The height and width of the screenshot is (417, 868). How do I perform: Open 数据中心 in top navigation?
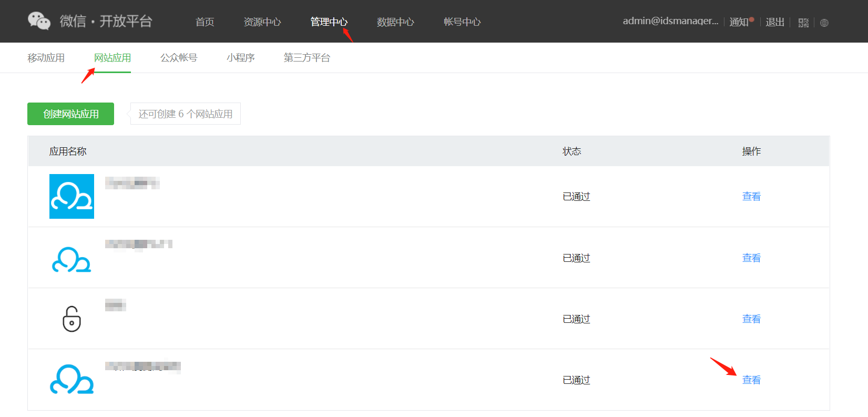(x=395, y=22)
